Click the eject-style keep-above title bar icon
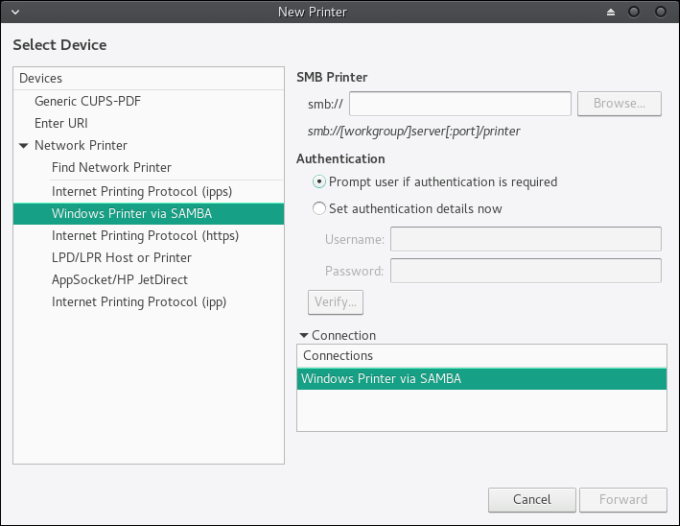The width and height of the screenshot is (680, 526). coord(610,12)
